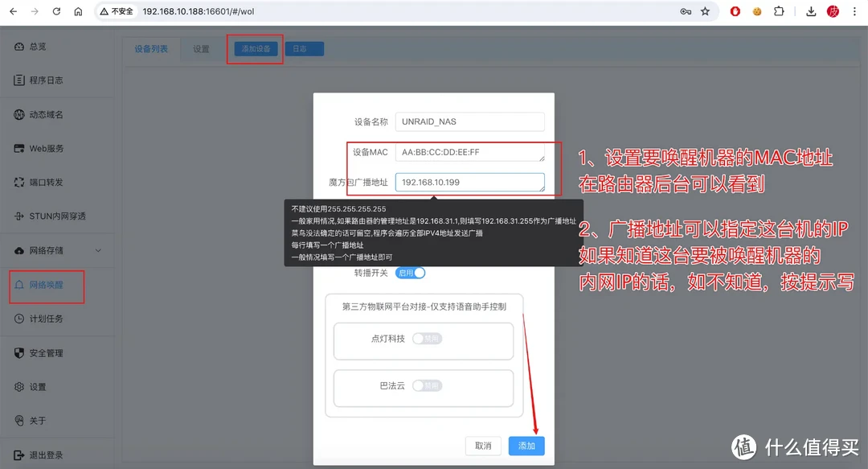Click the 设备名称 input field
This screenshot has height=469, width=868.
469,121
